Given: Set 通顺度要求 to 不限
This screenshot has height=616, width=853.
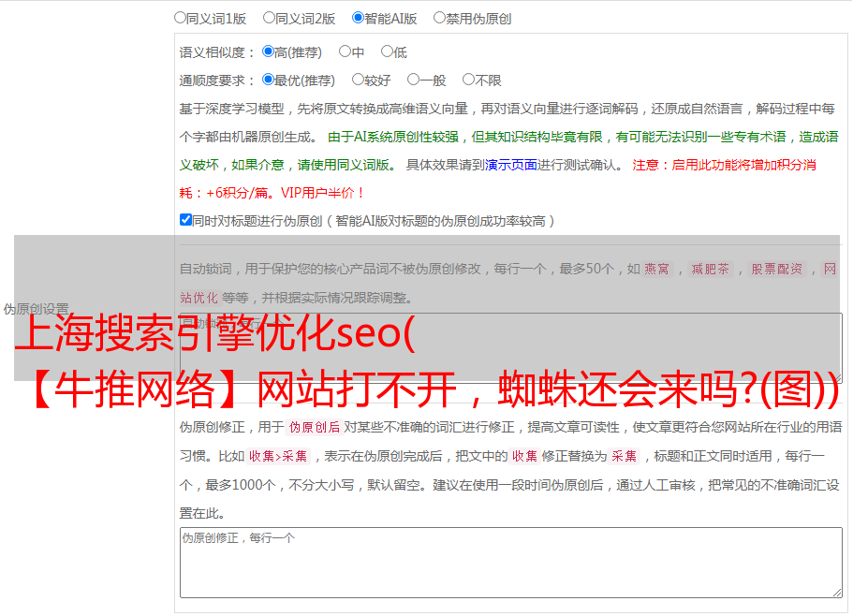Looking at the screenshot, I should 468,80.
